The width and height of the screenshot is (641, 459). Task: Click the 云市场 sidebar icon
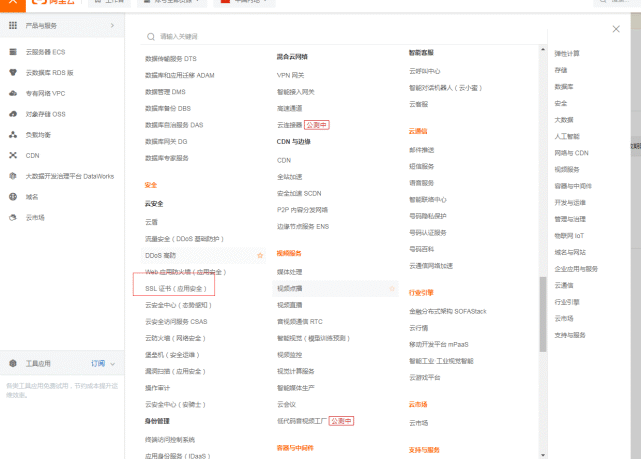pyautogui.click(x=13, y=217)
